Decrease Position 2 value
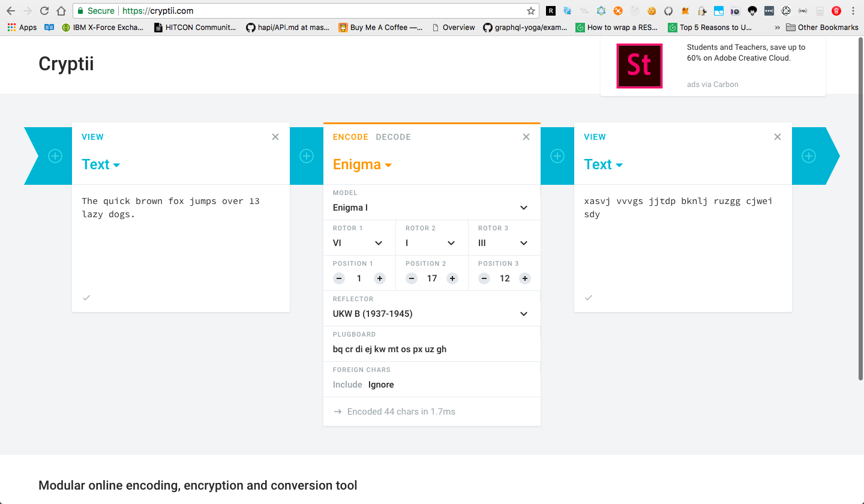 [x=412, y=278]
